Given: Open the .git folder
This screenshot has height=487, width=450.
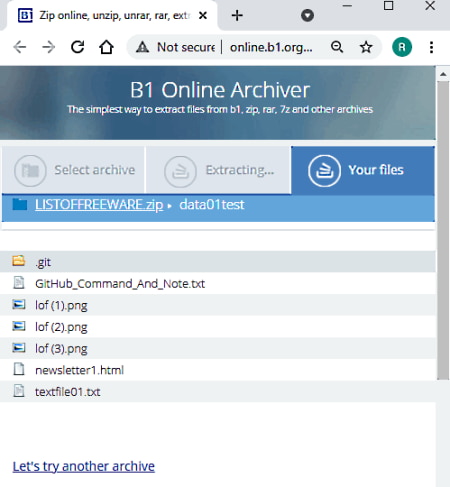Looking at the screenshot, I should [43, 262].
